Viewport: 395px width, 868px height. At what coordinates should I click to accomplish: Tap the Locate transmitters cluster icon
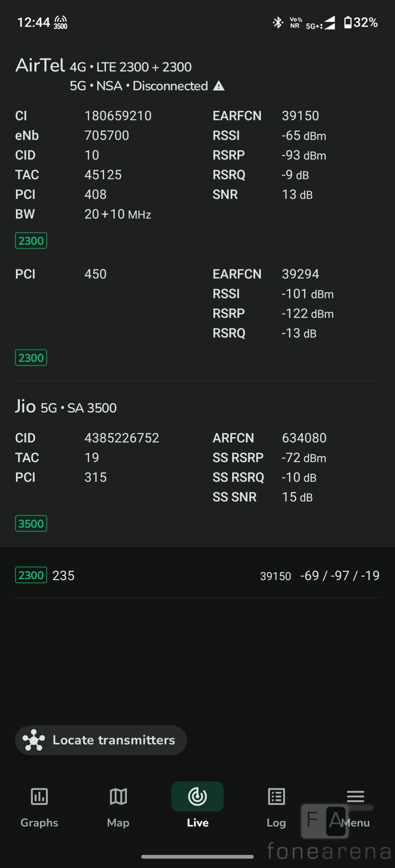click(34, 740)
